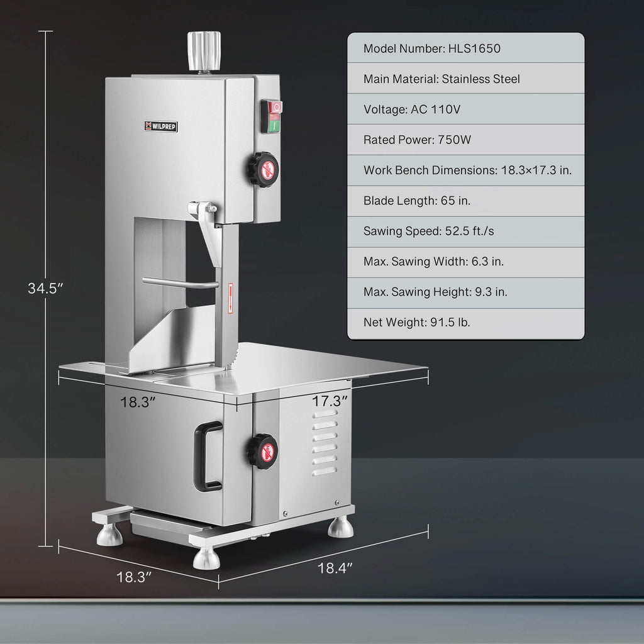Click the Work Bench Dimensions row
The width and height of the screenshot is (644, 644).
(x=465, y=170)
